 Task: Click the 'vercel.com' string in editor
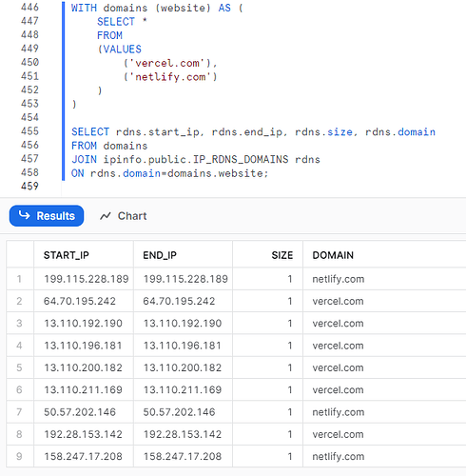[x=167, y=63]
